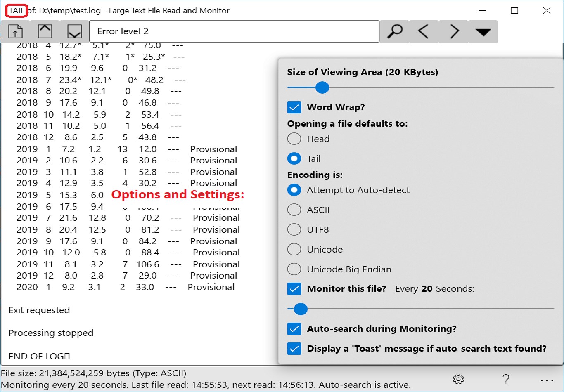Jump to the head of the file

click(x=45, y=31)
